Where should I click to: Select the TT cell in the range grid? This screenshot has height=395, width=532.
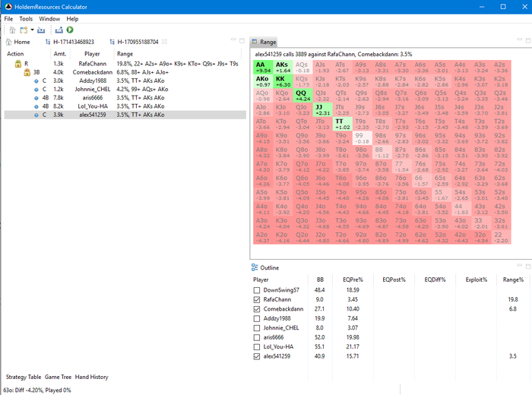pos(342,124)
